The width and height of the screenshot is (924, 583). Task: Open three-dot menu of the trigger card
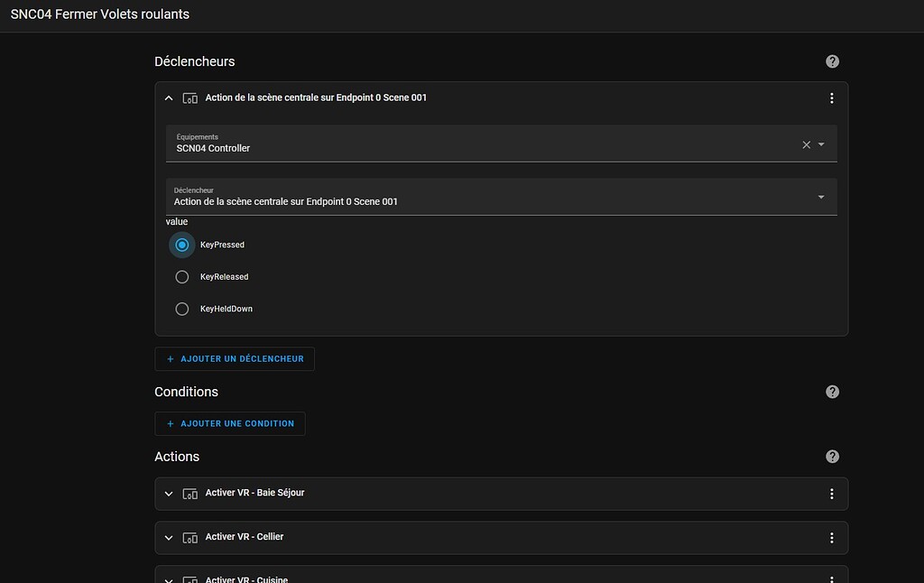(x=831, y=98)
